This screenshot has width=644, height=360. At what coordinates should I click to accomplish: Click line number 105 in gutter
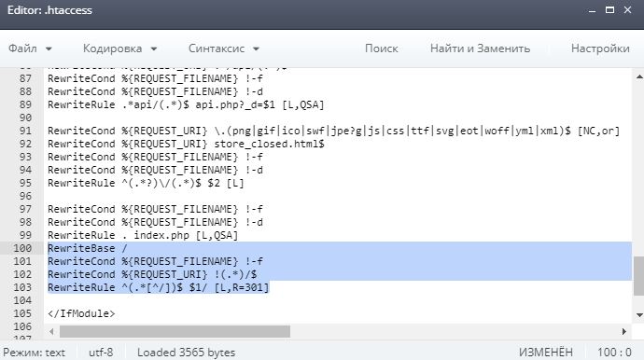(22, 313)
